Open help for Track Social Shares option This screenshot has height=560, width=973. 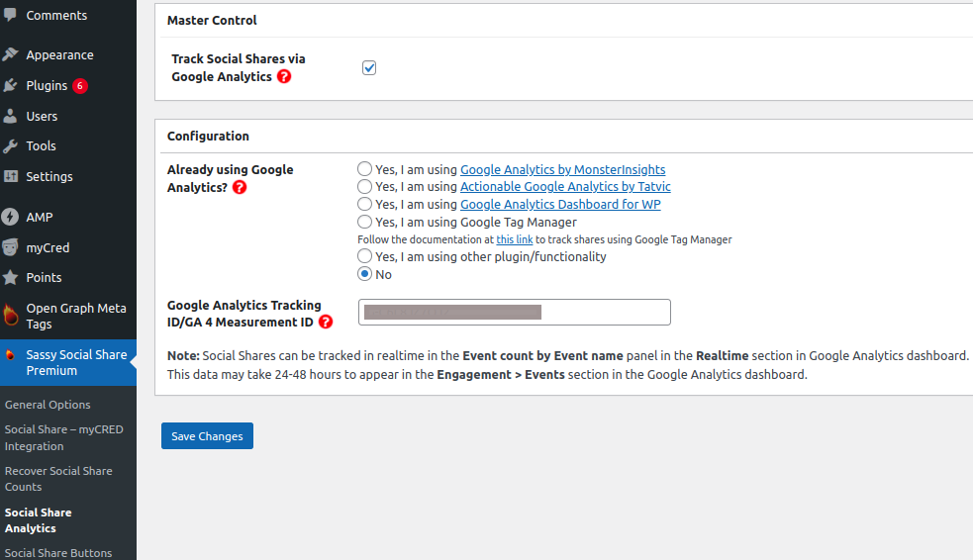tap(284, 76)
